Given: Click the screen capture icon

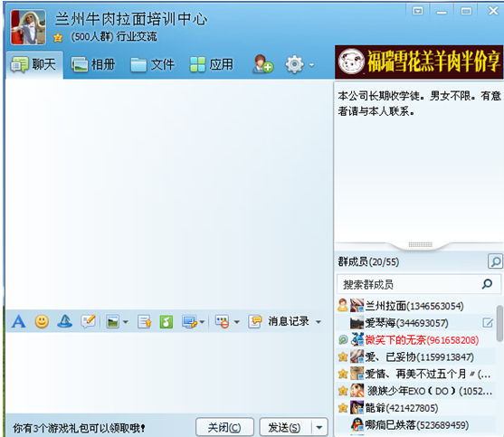Looking at the screenshot, I should [x=189, y=322].
